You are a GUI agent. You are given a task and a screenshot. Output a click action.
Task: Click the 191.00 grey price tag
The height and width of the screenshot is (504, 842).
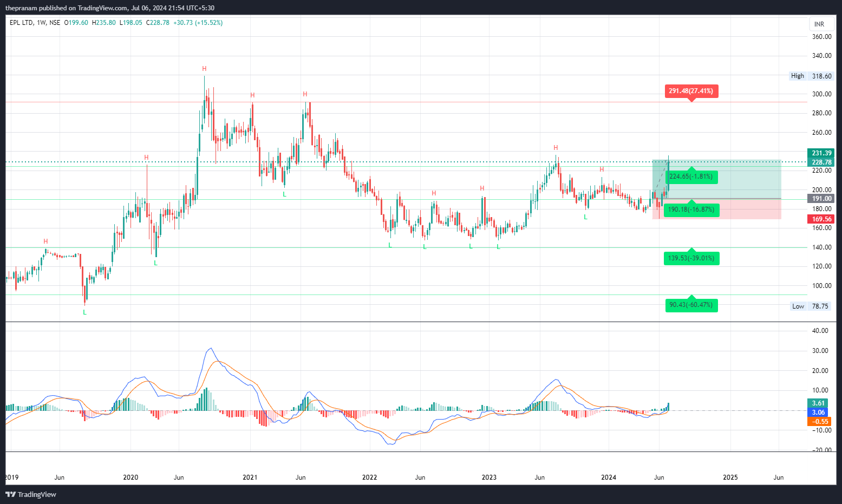tap(821, 199)
